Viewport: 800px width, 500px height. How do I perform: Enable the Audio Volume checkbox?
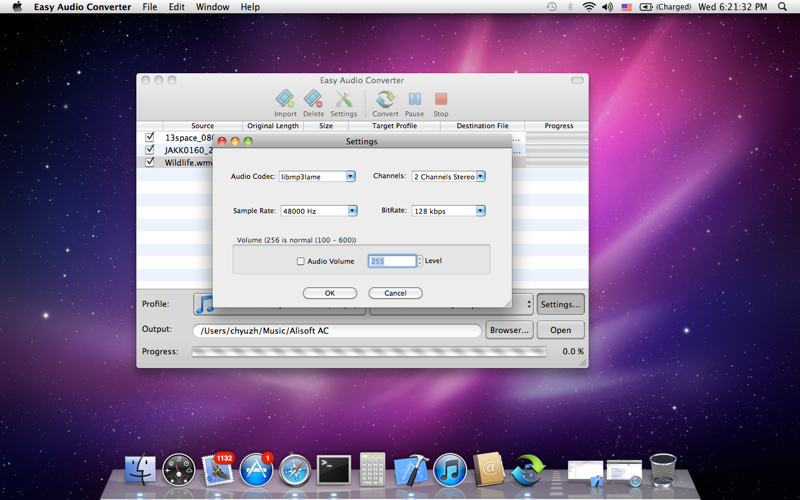301,261
